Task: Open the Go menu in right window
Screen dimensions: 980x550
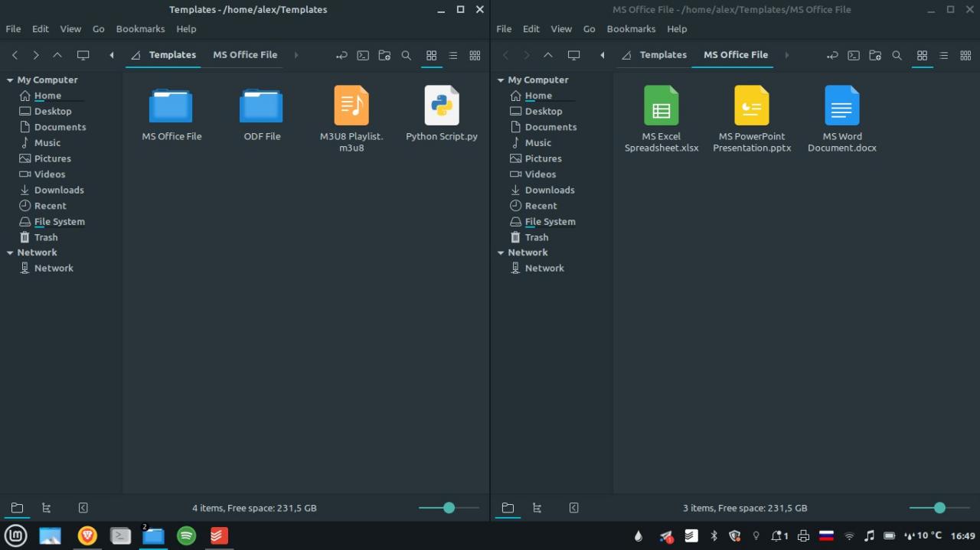Action: click(x=589, y=29)
